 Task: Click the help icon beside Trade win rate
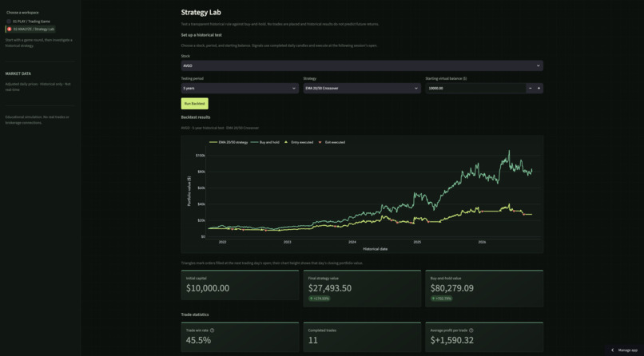212,330
